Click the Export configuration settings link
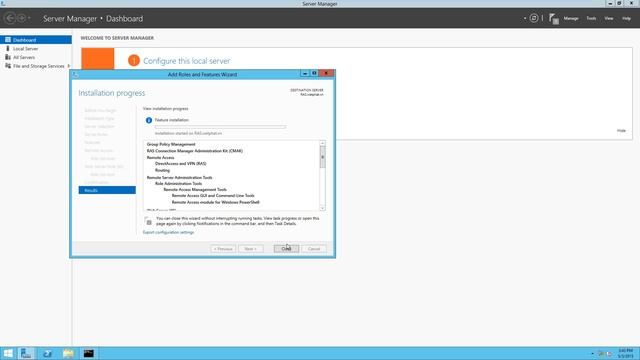 pyautogui.click(x=168, y=232)
